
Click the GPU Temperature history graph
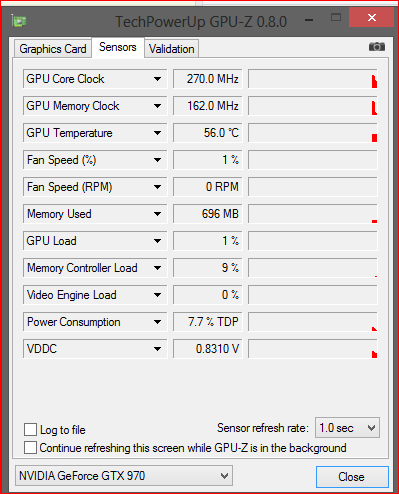[x=313, y=133]
